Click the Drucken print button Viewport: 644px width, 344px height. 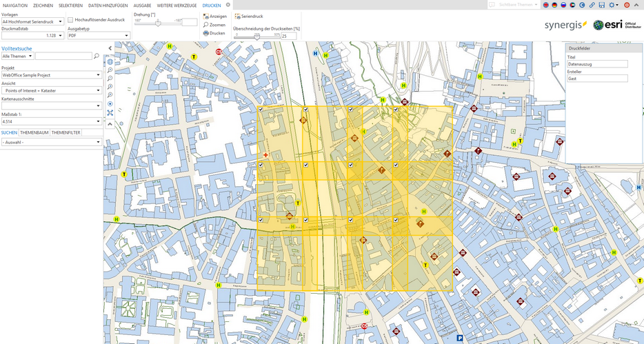[214, 32]
